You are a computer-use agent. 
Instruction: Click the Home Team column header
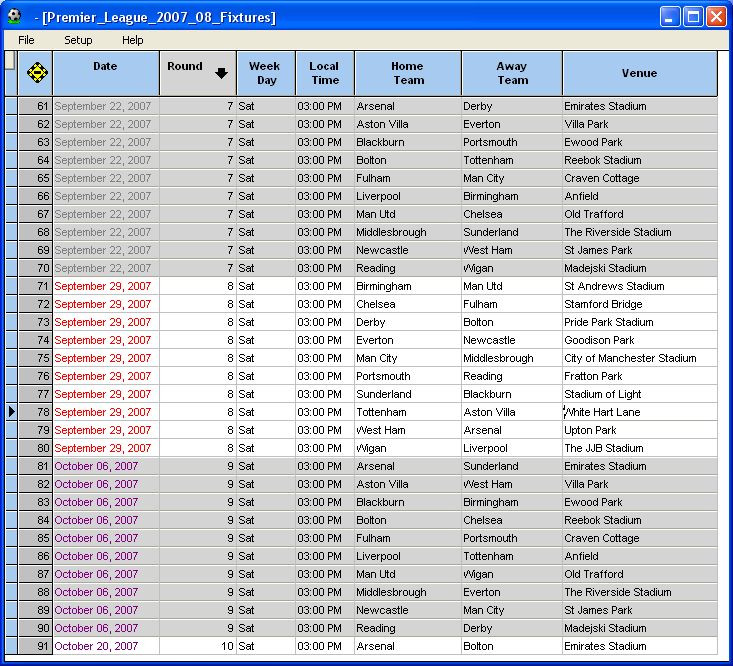pyautogui.click(x=408, y=73)
